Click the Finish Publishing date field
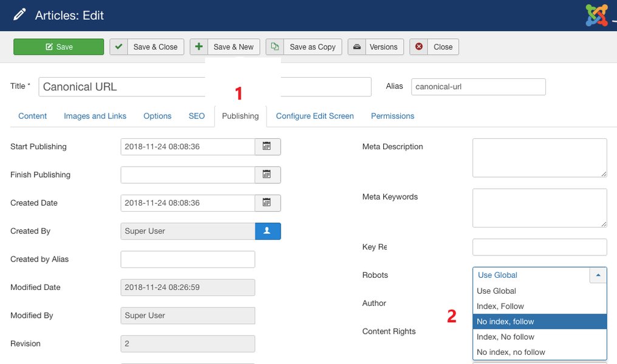Screen dimensions: 617x364 pyautogui.click(x=188, y=175)
